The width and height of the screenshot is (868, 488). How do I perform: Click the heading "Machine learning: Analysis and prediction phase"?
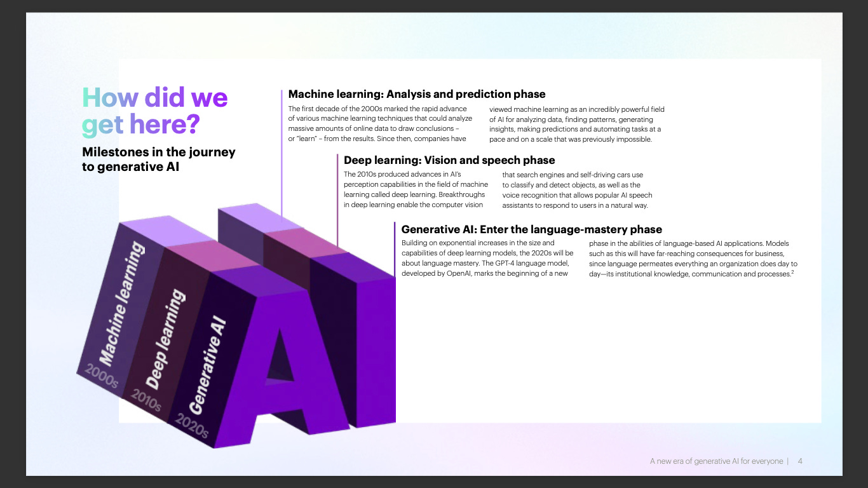click(x=417, y=94)
